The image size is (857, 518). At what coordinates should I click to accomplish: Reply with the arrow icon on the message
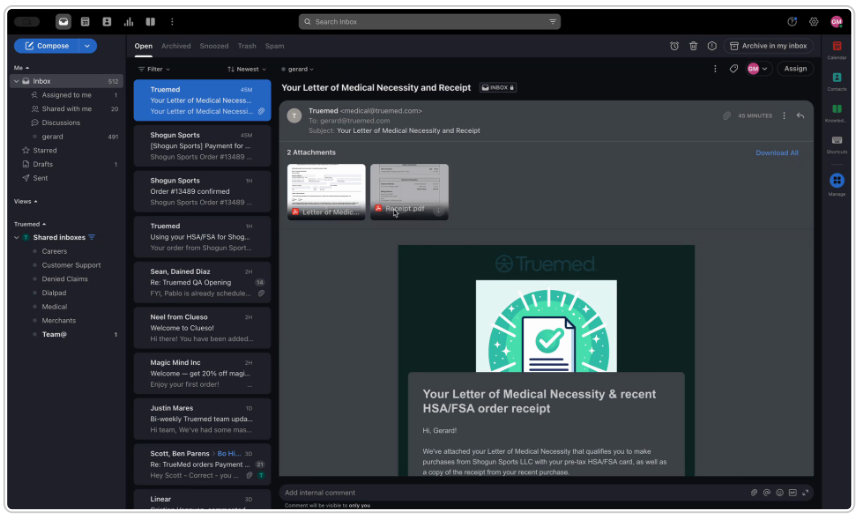800,116
